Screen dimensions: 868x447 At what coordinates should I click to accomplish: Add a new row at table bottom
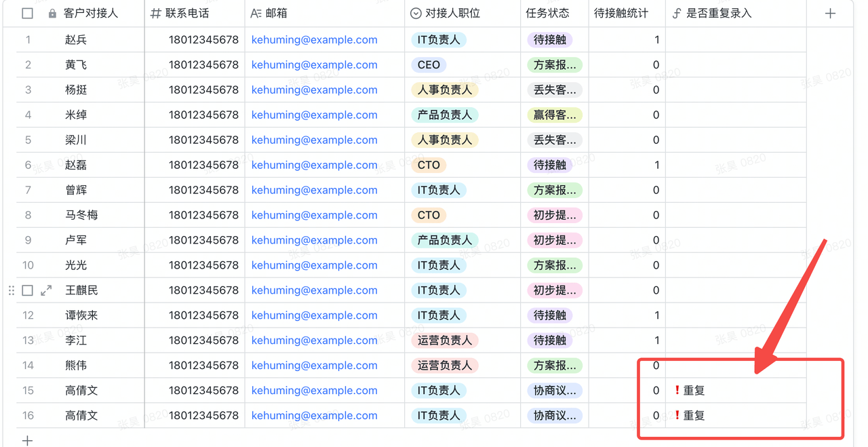click(27, 441)
